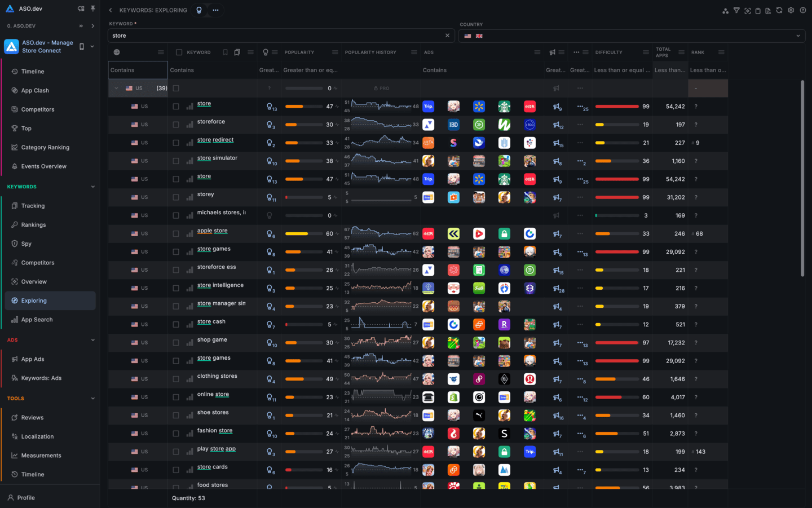This screenshot has height=508, width=812.
Task: Click the bookmark icon in Keyword column header
Action: (225, 52)
